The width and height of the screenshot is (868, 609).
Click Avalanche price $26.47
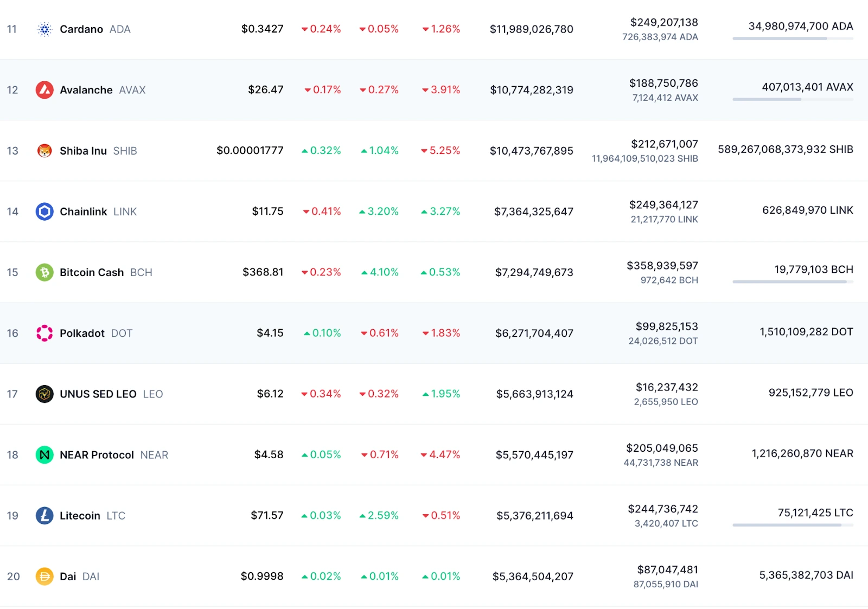266,89
